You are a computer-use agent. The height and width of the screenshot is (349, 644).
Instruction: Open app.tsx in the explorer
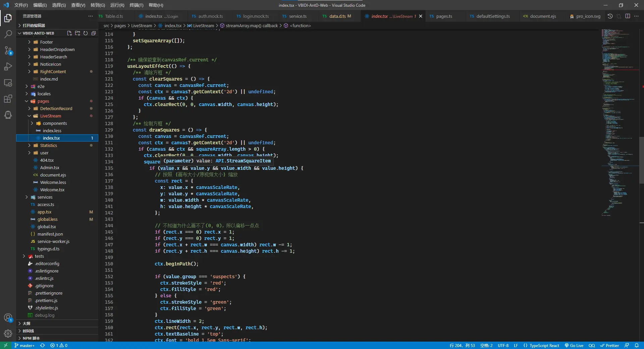coord(44,212)
